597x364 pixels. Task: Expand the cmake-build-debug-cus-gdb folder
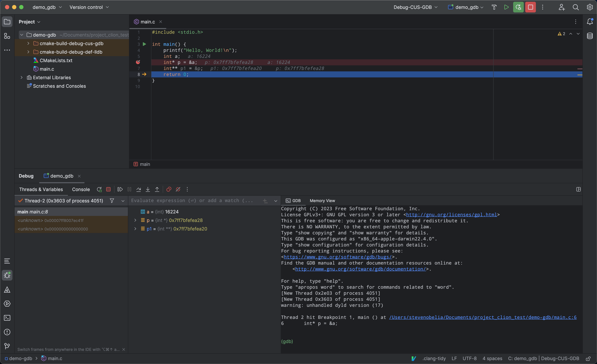[x=28, y=43]
